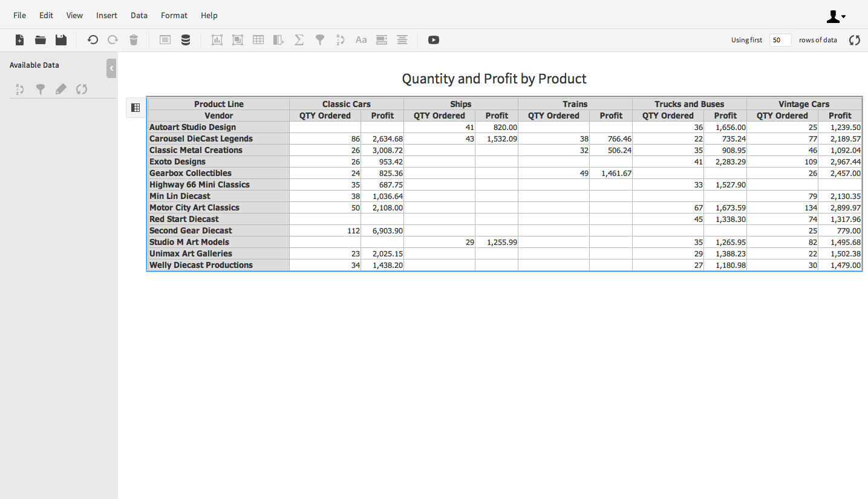Undo the last action
The image size is (868, 499).
click(x=93, y=40)
